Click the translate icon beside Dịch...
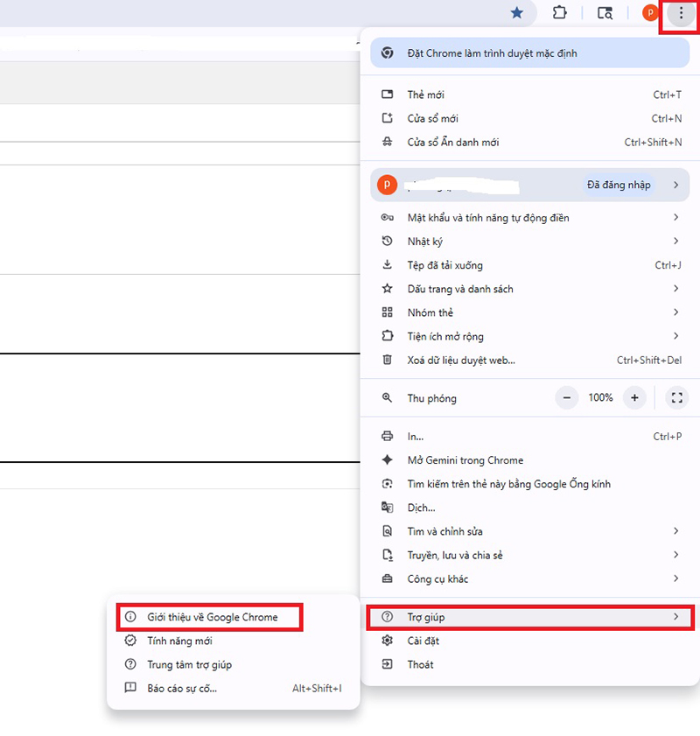This screenshot has width=700, height=736. click(387, 508)
